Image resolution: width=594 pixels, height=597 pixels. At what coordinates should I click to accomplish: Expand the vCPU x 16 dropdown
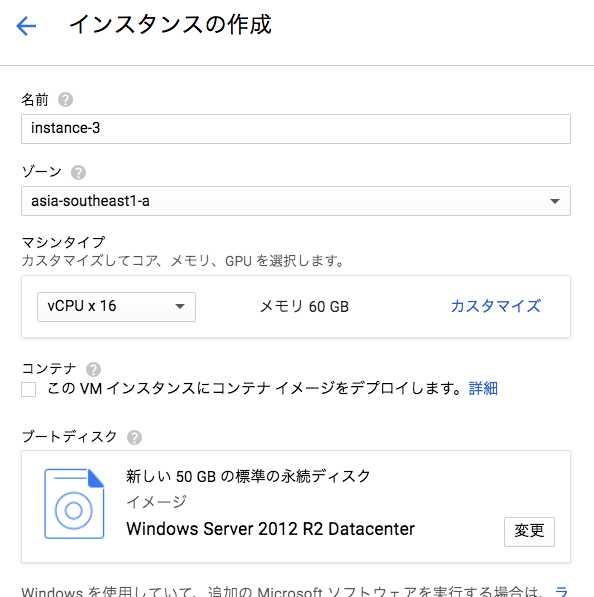[x=117, y=307]
